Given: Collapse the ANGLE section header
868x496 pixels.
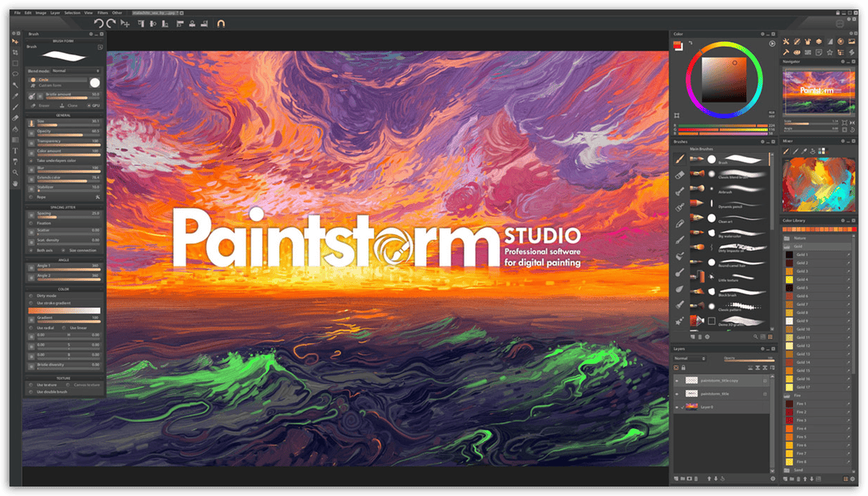Looking at the screenshot, I should click(63, 259).
